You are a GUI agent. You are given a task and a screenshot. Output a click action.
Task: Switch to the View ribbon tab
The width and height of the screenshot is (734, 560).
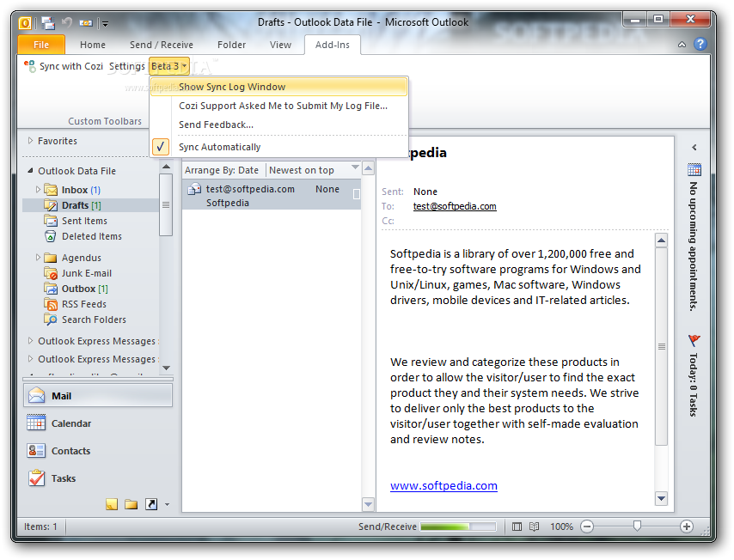[280, 45]
